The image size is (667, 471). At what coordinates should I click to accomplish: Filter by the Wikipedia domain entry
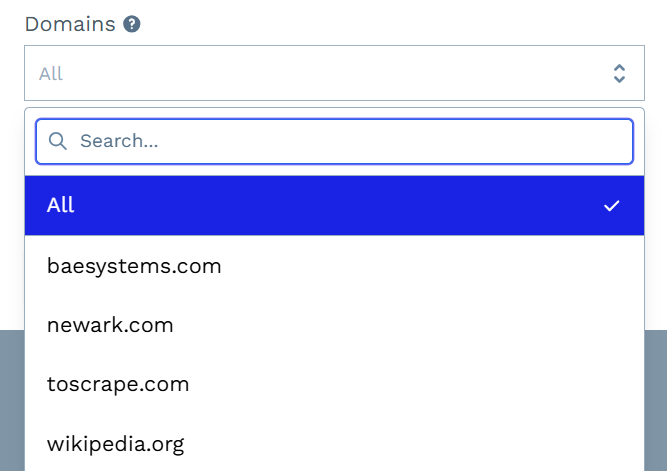pos(115,443)
